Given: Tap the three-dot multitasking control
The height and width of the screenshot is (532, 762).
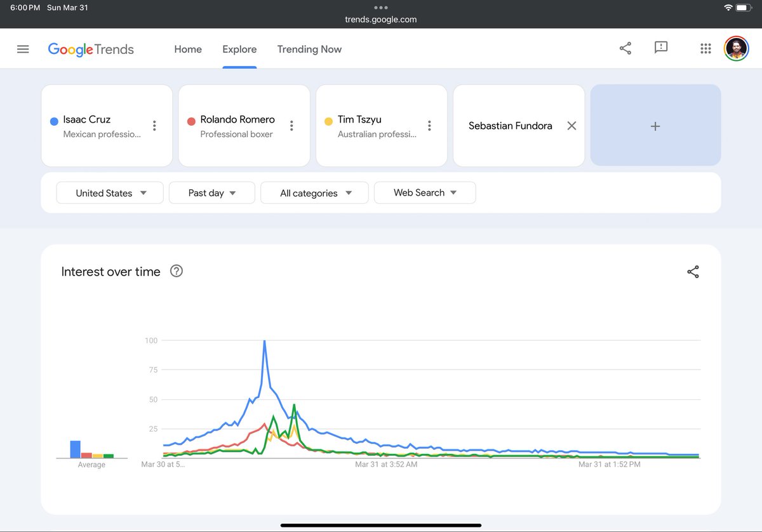Looking at the screenshot, I should (381, 8).
